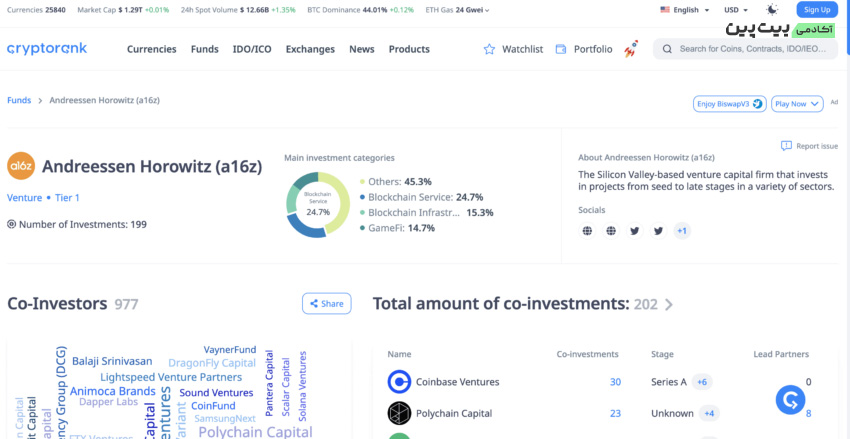Click SamsungNext in word cloud
850x439 pixels.
click(225, 418)
